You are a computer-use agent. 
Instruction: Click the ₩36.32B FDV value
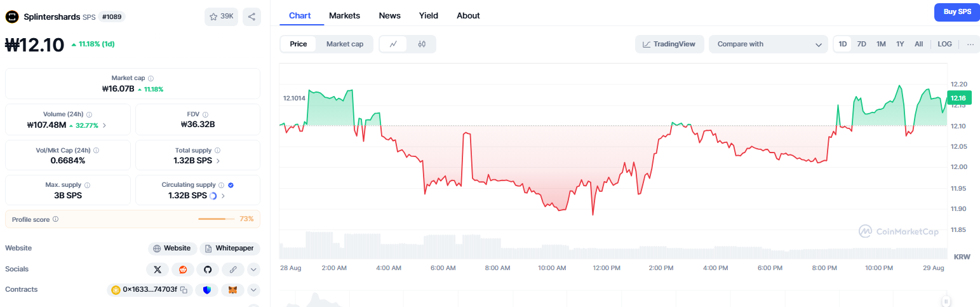(198, 125)
